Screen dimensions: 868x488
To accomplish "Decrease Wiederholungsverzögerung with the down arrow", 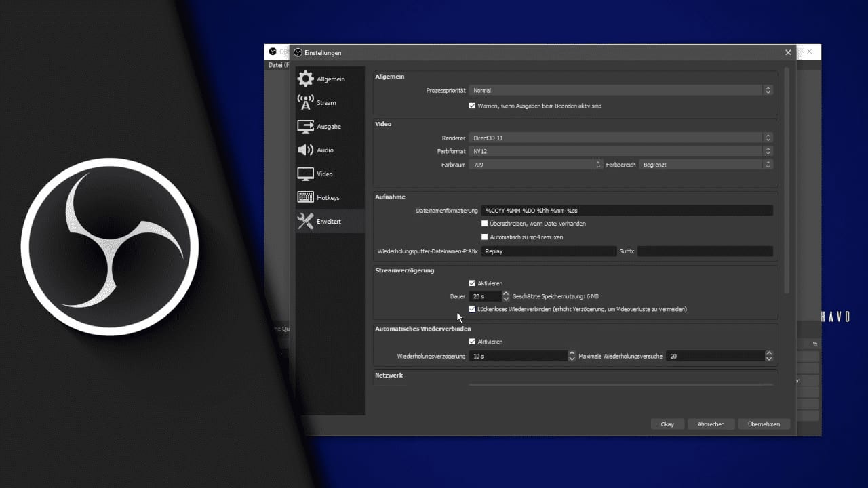I will point(572,359).
